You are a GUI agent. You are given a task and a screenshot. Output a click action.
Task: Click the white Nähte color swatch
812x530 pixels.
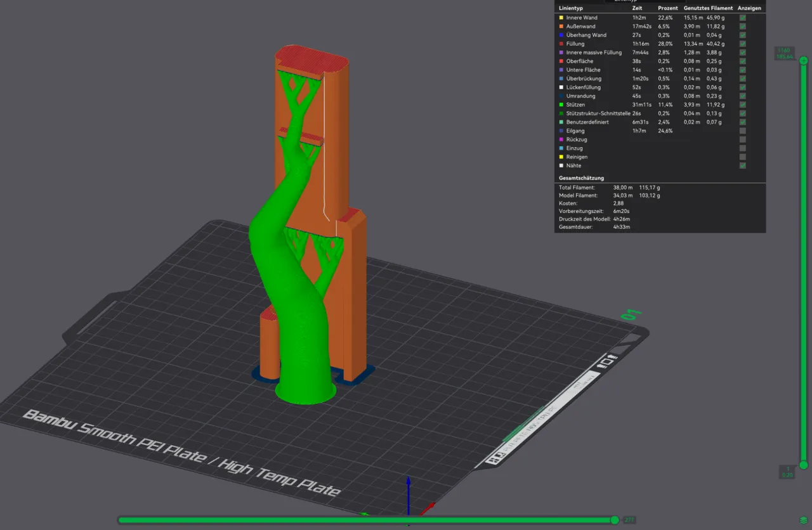click(x=561, y=165)
